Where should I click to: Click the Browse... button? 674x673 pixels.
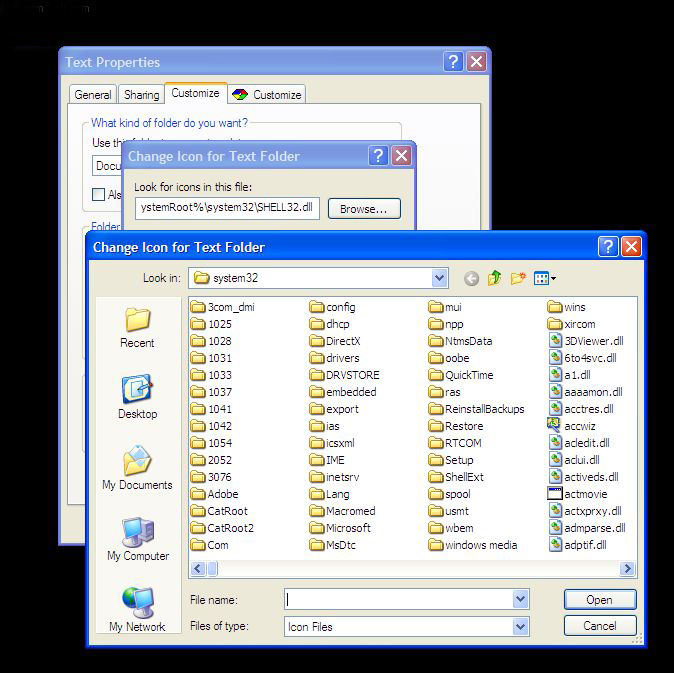tap(364, 209)
